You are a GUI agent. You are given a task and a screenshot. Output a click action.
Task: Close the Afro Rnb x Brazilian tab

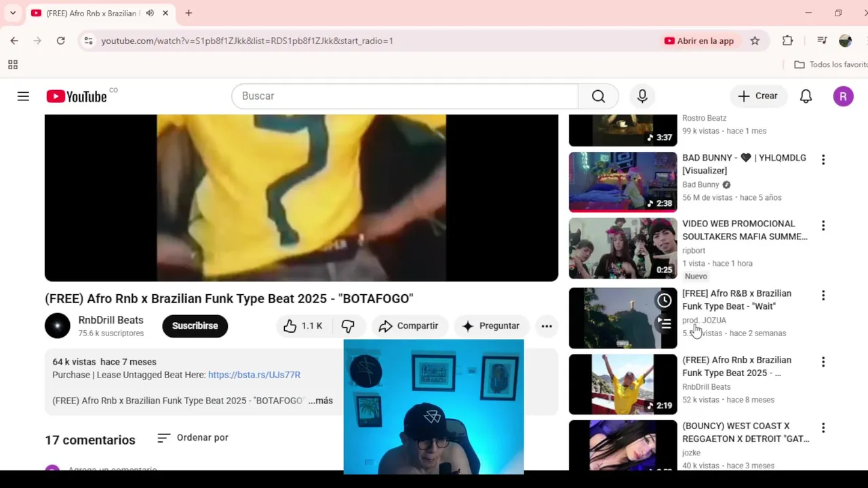tap(165, 13)
